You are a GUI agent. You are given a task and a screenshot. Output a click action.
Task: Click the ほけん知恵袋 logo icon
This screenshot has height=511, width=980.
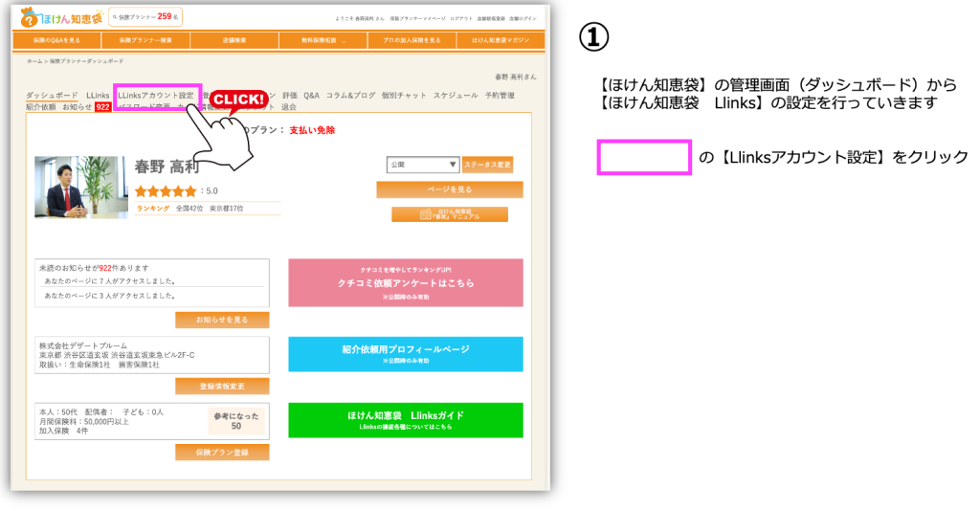(29, 17)
